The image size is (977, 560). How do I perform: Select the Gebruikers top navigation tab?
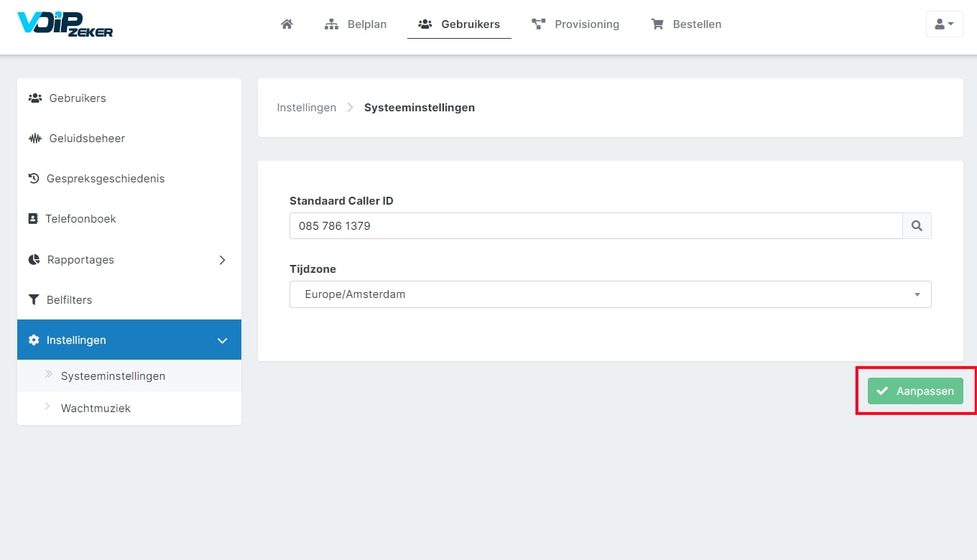pyautogui.click(x=459, y=24)
